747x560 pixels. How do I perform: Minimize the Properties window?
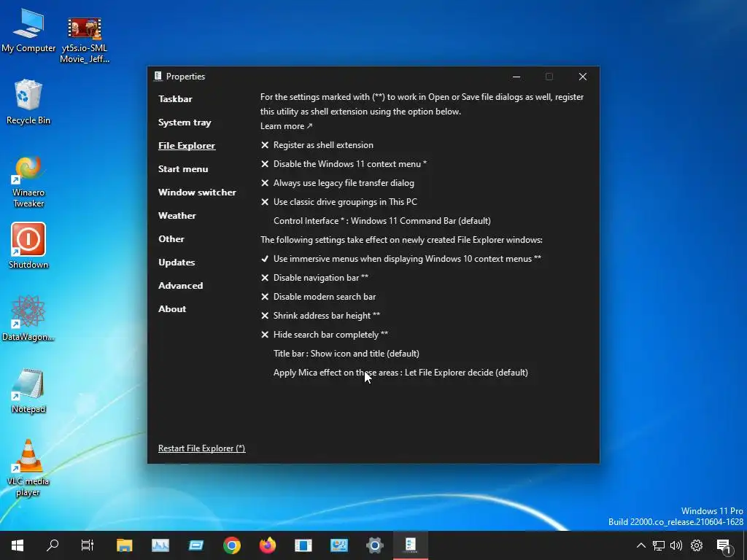(516, 77)
